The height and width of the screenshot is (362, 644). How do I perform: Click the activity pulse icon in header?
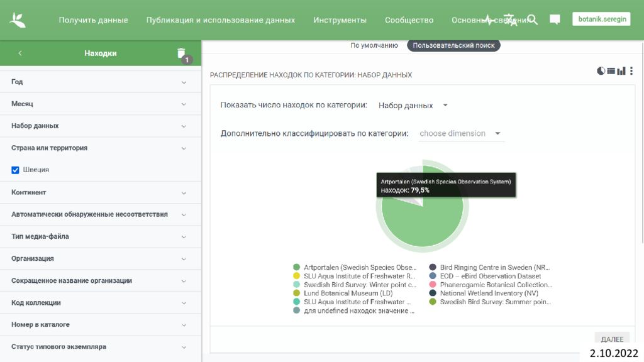[488, 19]
